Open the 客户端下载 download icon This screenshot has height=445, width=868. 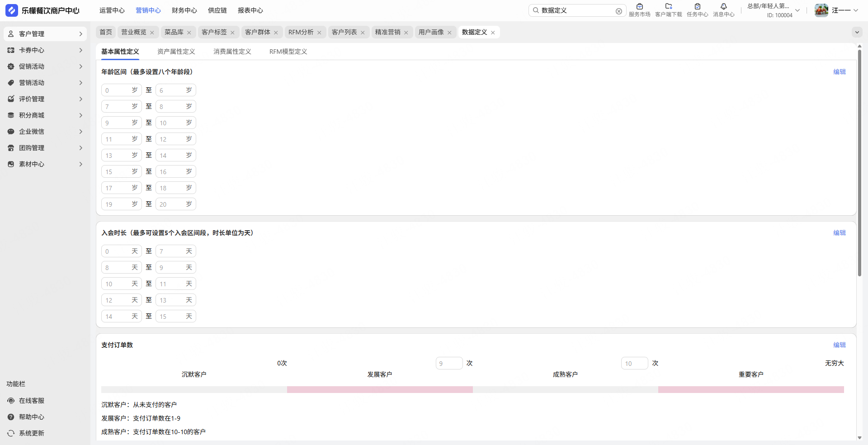pyautogui.click(x=669, y=6)
